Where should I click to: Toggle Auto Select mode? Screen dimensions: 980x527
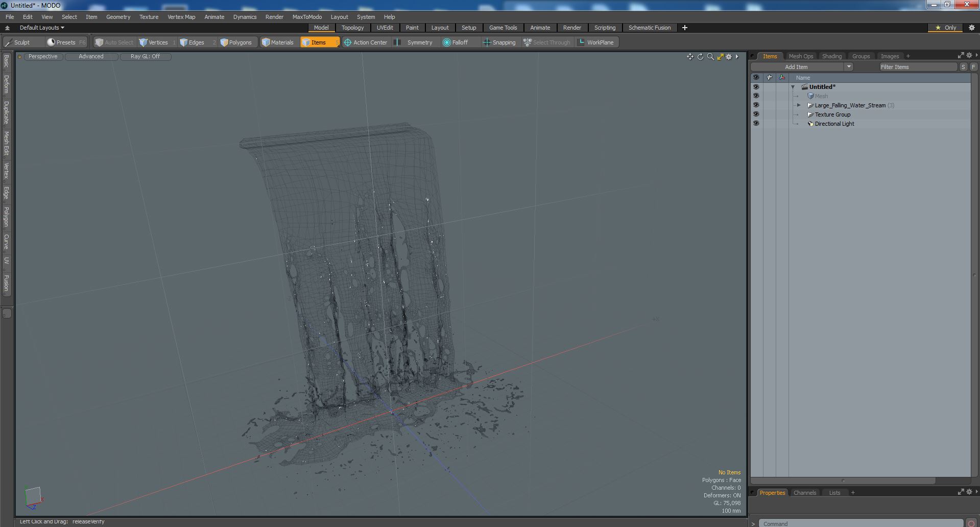click(114, 42)
